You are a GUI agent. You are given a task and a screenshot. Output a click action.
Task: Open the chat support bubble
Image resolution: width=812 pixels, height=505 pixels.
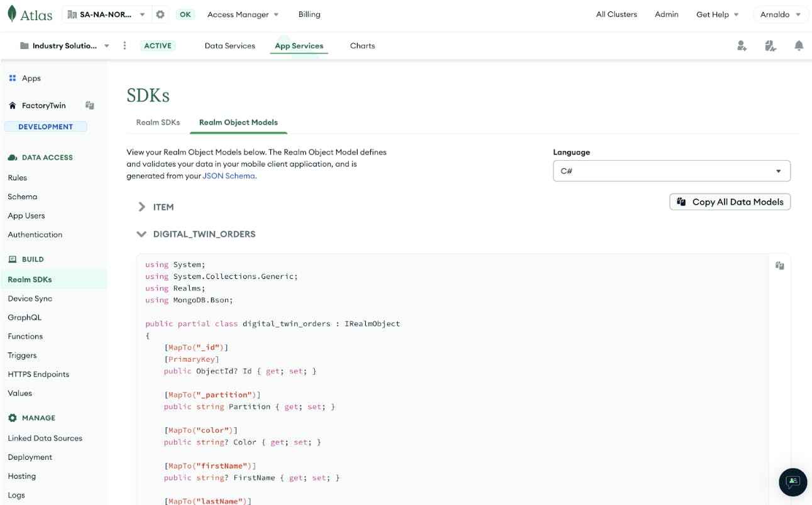(x=793, y=482)
